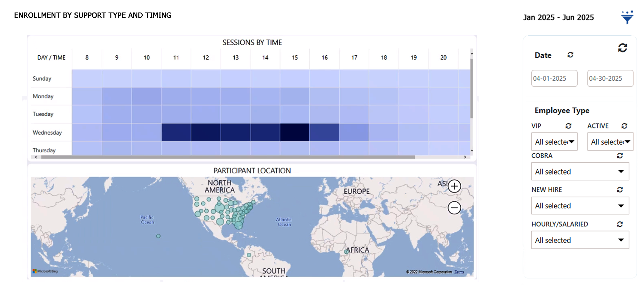Expand the ACTIVE dropdown
Image resolution: width=644 pixels, height=290 pixels.
tap(610, 142)
